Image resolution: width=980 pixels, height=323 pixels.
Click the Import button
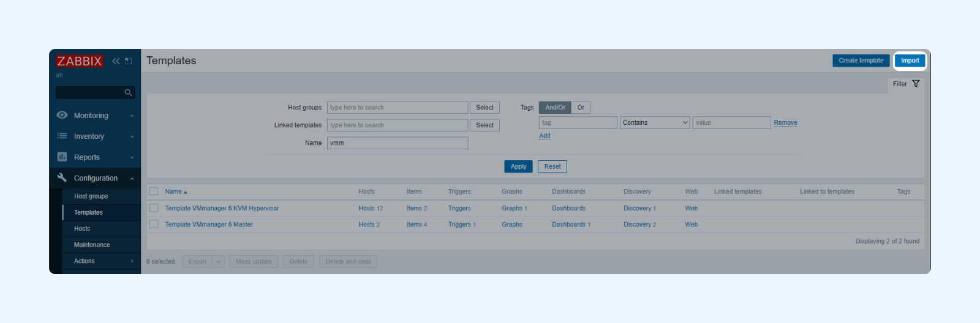coord(910,61)
